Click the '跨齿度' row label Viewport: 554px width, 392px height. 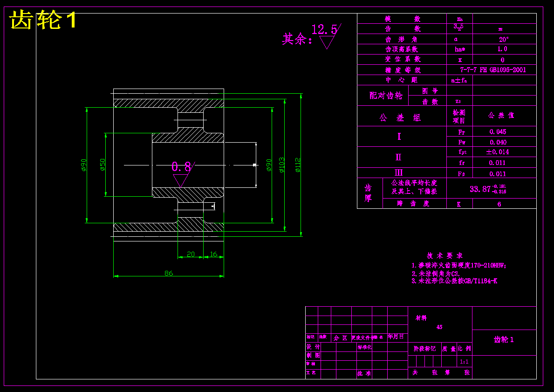pos(413,204)
